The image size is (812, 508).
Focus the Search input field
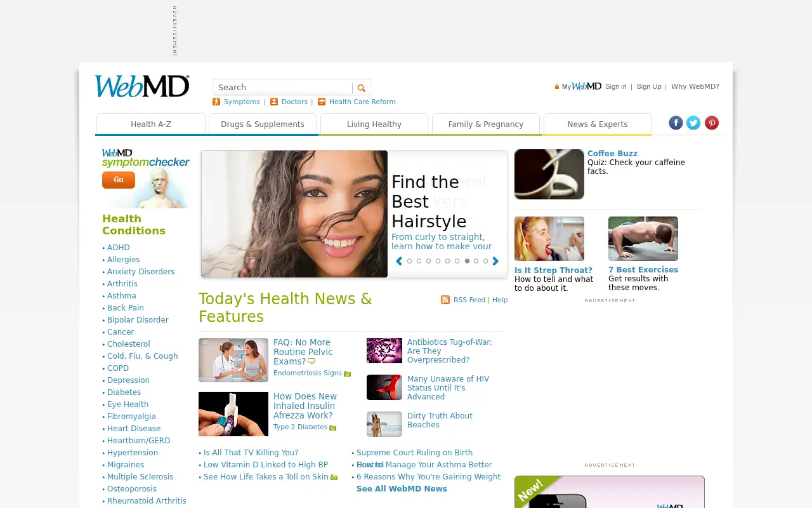coord(283,88)
